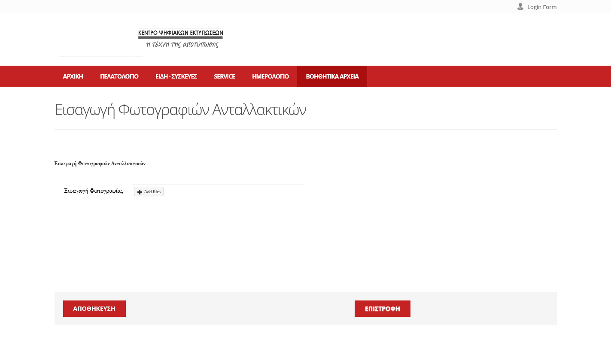Click the ΑΠΟΘΗΚΕΥΣΗ save button
This screenshot has height=364, width=611.
[94, 309]
